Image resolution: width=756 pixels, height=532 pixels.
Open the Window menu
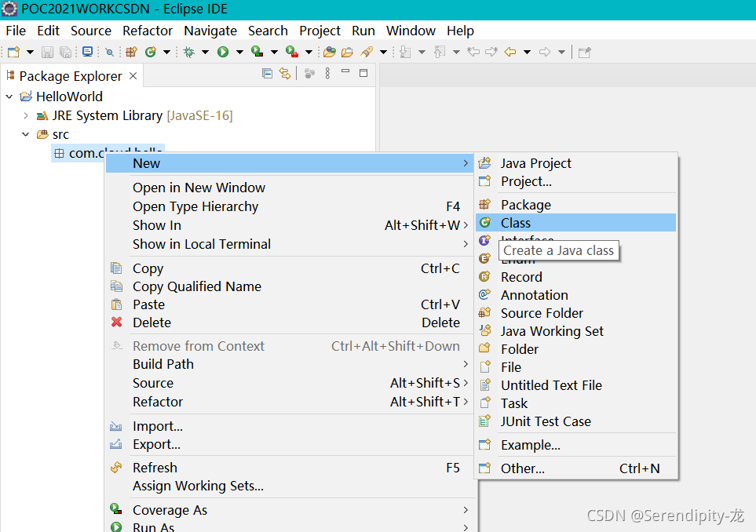411,31
